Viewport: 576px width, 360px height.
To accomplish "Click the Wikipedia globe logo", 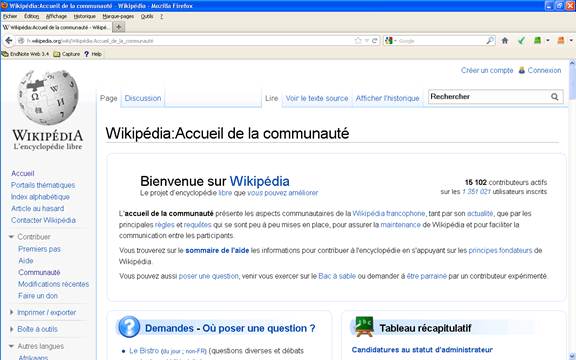I will [48, 97].
